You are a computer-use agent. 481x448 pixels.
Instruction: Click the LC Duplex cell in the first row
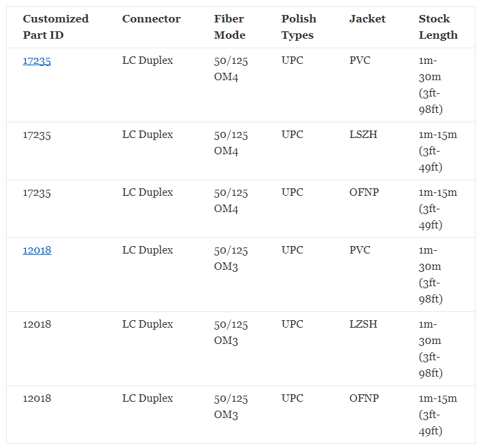tap(148, 61)
